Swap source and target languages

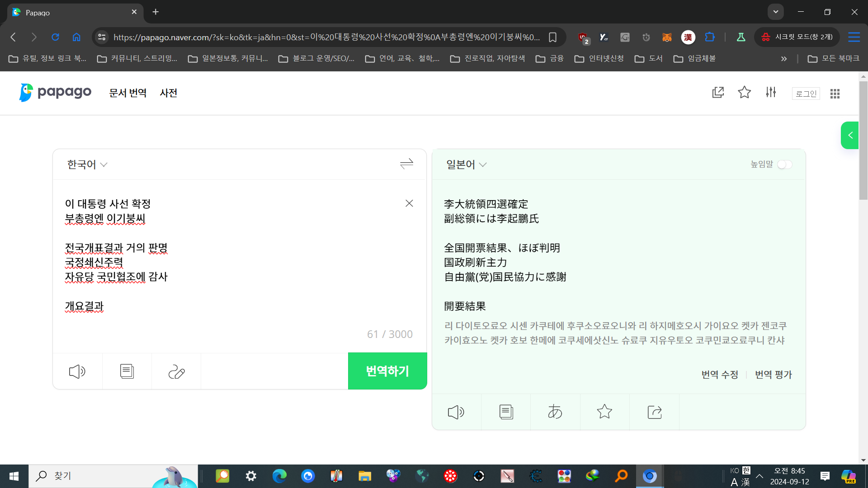tap(406, 164)
